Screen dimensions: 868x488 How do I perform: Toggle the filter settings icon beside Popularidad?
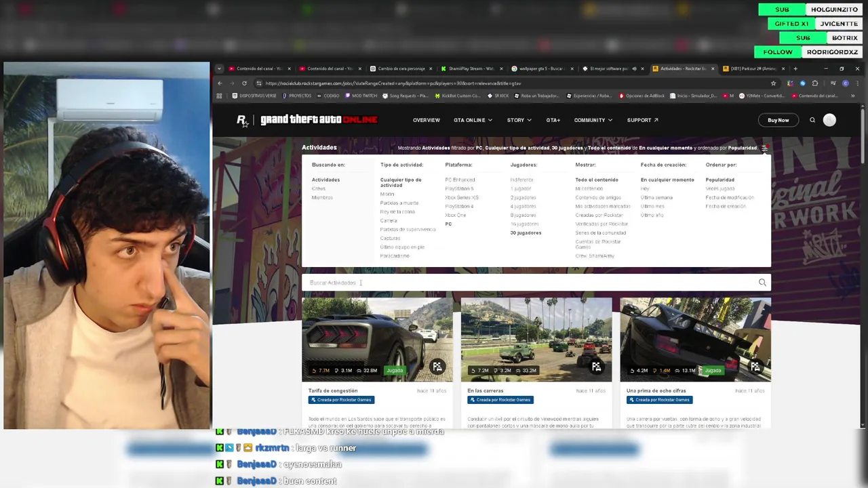[765, 148]
